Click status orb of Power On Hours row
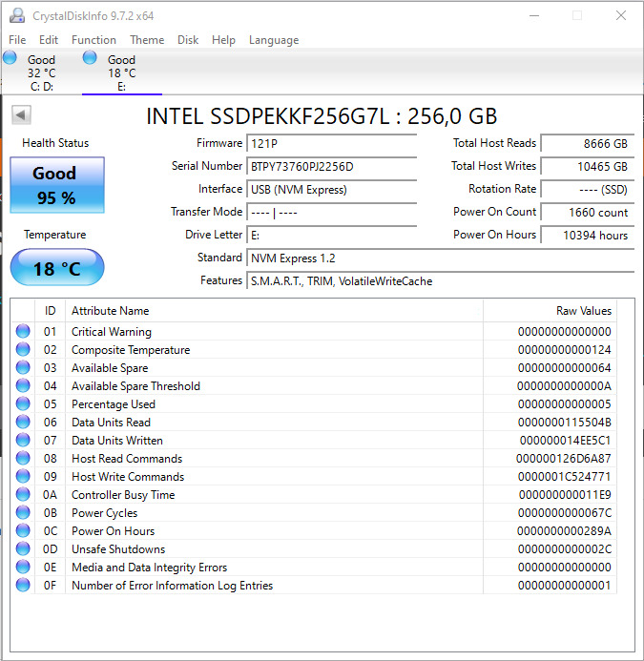644x661 pixels. pyautogui.click(x=23, y=530)
